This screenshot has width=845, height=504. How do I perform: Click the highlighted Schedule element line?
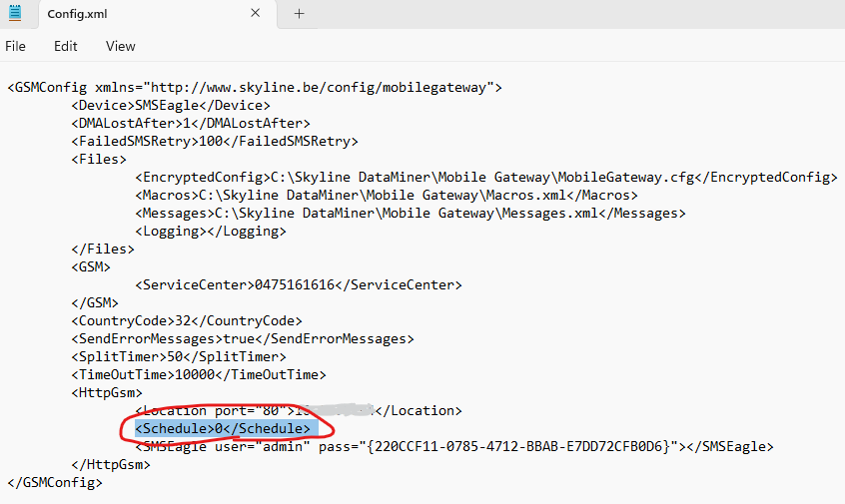[x=227, y=428]
